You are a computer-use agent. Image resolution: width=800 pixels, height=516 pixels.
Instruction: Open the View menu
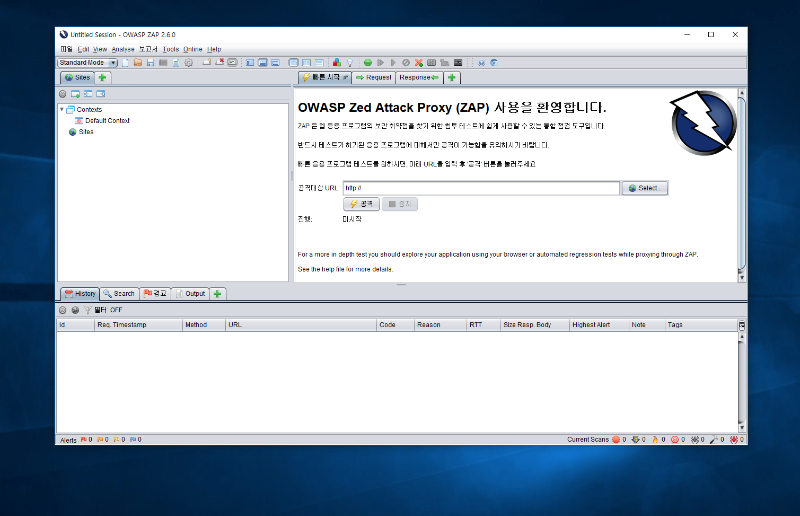point(100,49)
